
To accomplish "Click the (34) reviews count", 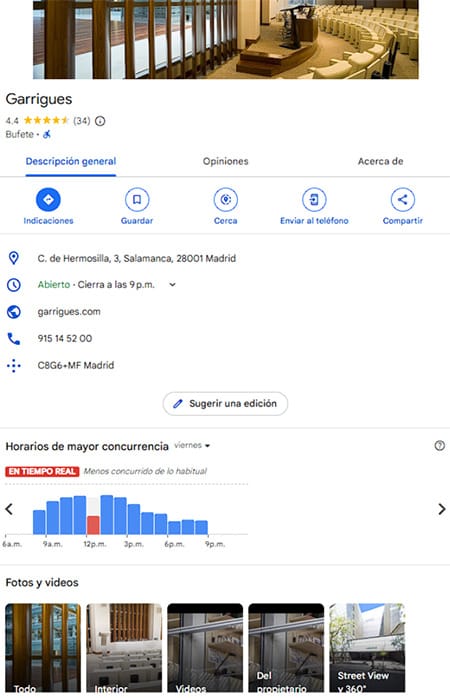I will (x=81, y=121).
